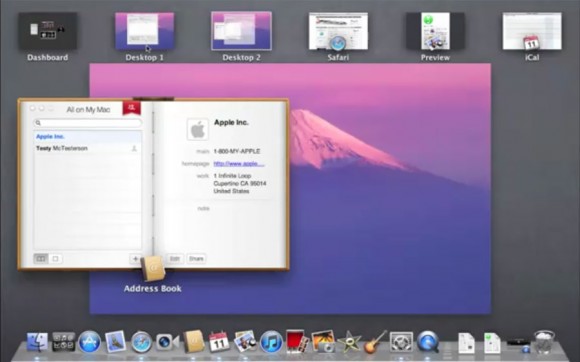The height and width of the screenshot is (362, 580).
Task: Click the Share button on contact card
Action: (196, 258)
